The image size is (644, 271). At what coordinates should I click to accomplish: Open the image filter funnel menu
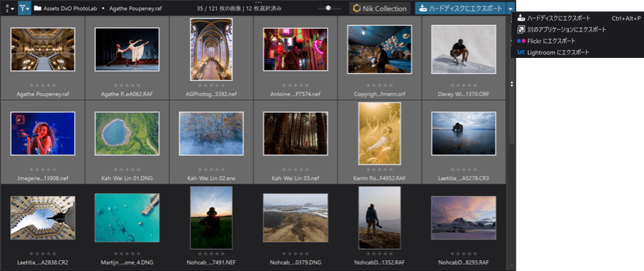tap(24, 8)
